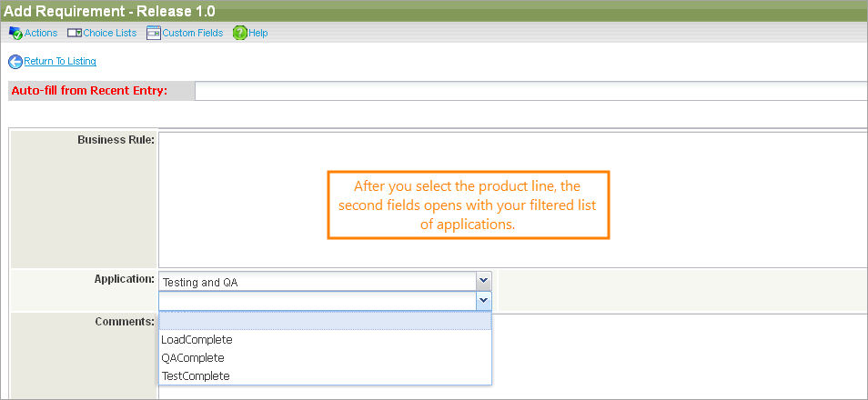
Task: Open the Help menu text label
Action: click(x=258, y=33)
